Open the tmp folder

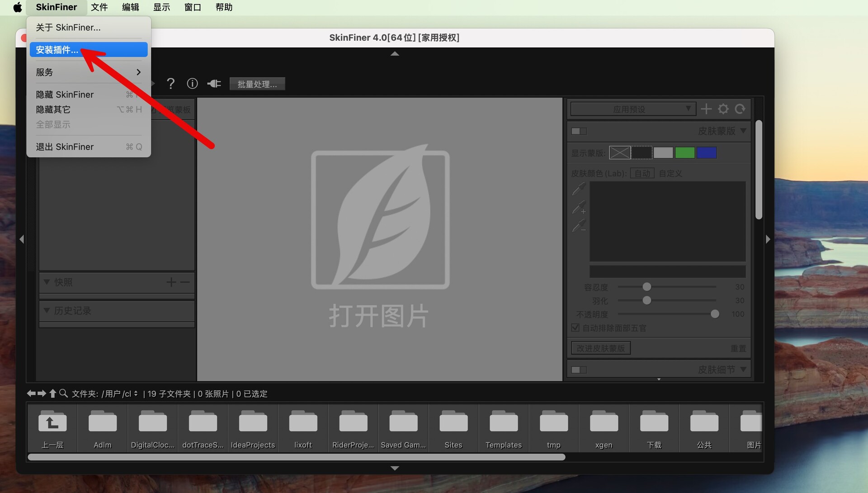pos(554,428)
